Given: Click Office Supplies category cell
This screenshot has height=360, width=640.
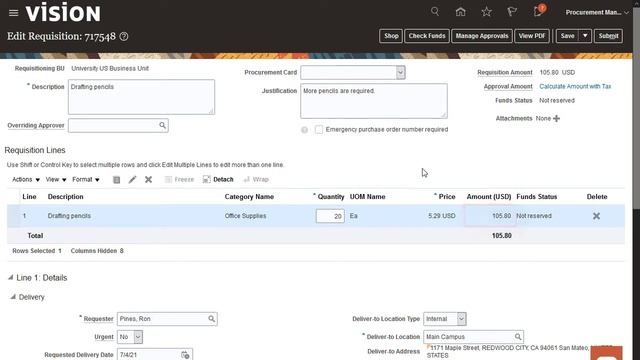Looking at the screenshot, I should [x=245, y=216].
